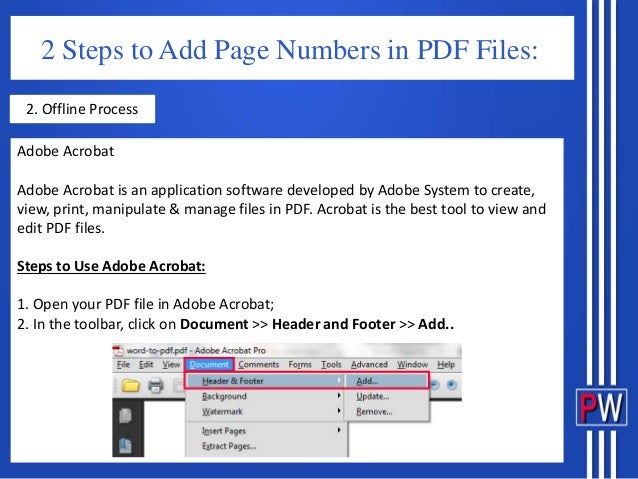Expand the Background submenu arrow

tap(339, 396)
